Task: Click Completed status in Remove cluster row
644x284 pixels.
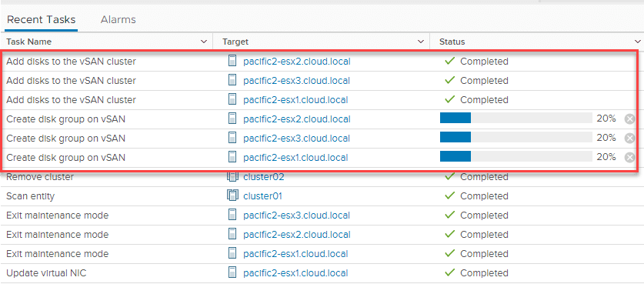Action: (x=484, y=177)
